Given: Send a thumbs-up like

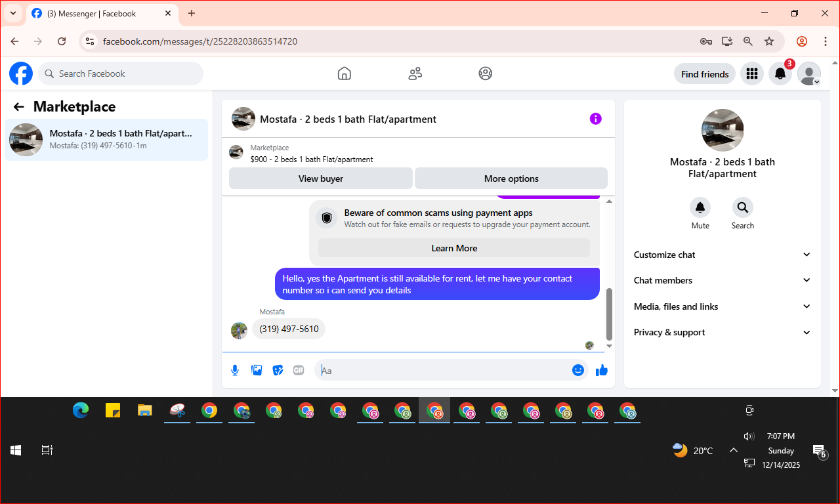Looking at the screenshot, I should click(602, 370).
